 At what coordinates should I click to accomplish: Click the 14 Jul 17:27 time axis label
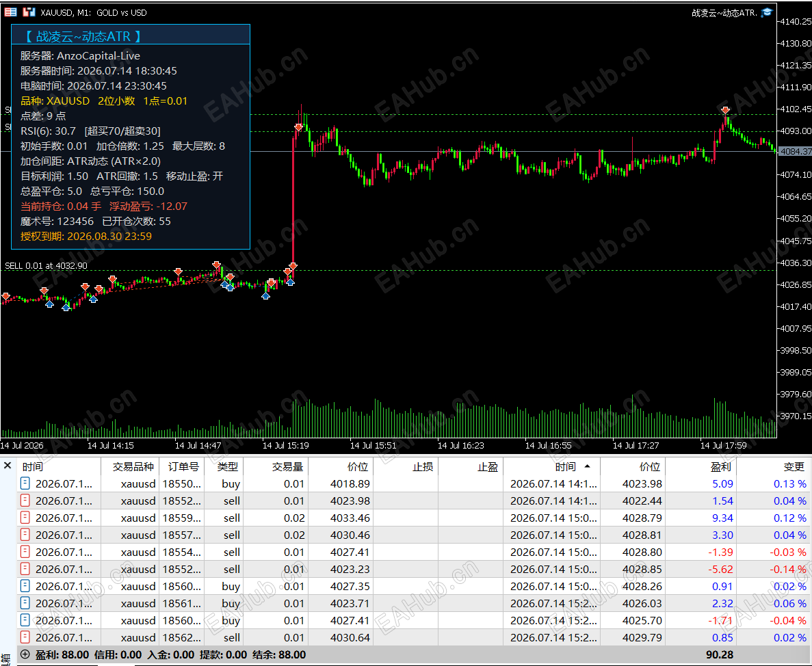636,446
